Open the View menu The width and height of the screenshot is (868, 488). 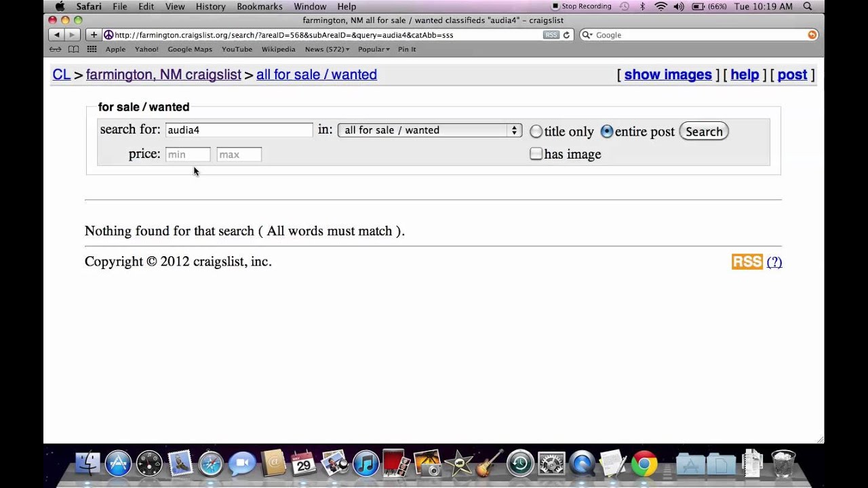(175, 6)
